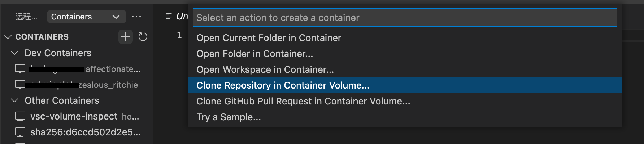Refresh the Containers list

click(143, 37)
